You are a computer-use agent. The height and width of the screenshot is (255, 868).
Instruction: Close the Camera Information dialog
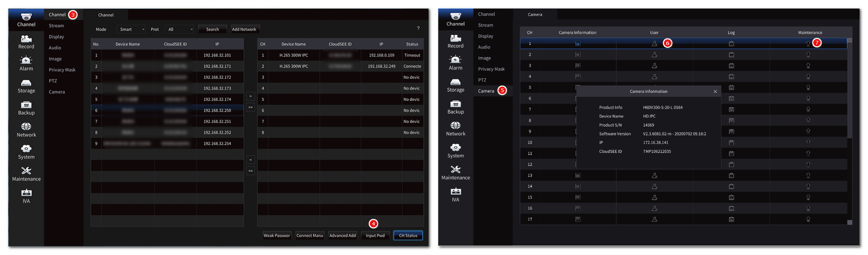click(715, 91)
